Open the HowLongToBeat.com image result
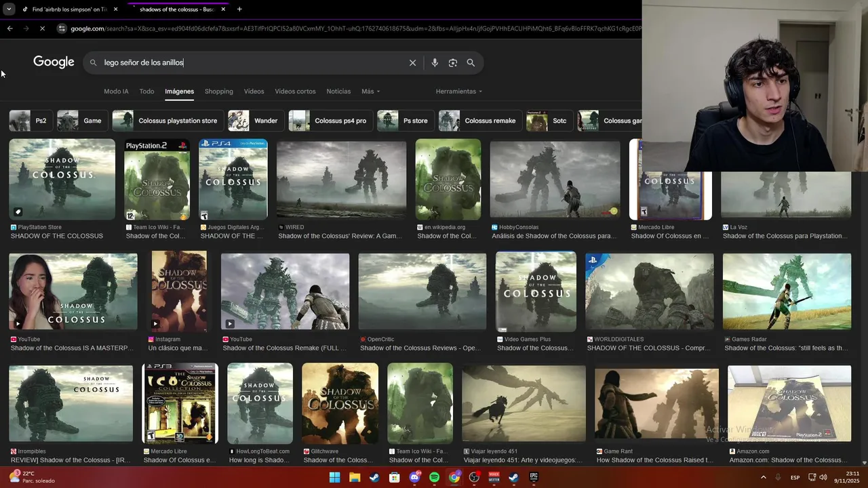 (260, 403)
